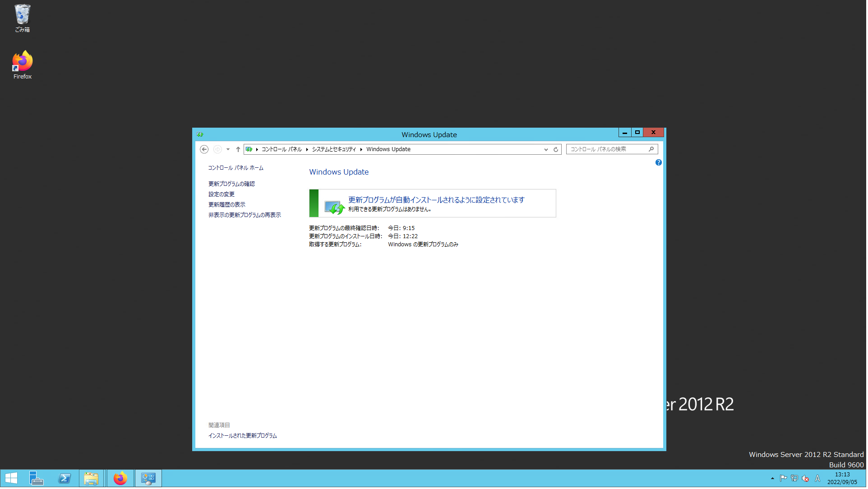This screenshot has height=489, width=868.
Task: Expand the chevron before コントロール パネル
Action: pyautogui.click(x=258, y=150)
